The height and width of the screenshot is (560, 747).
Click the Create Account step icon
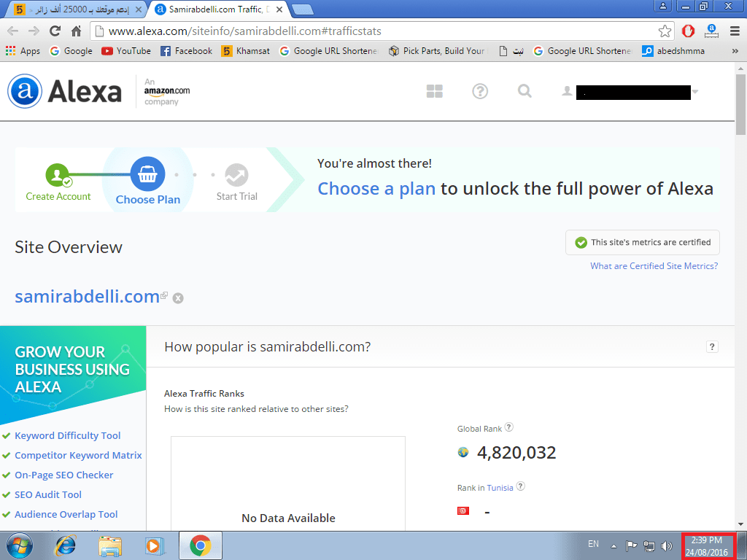58,175
